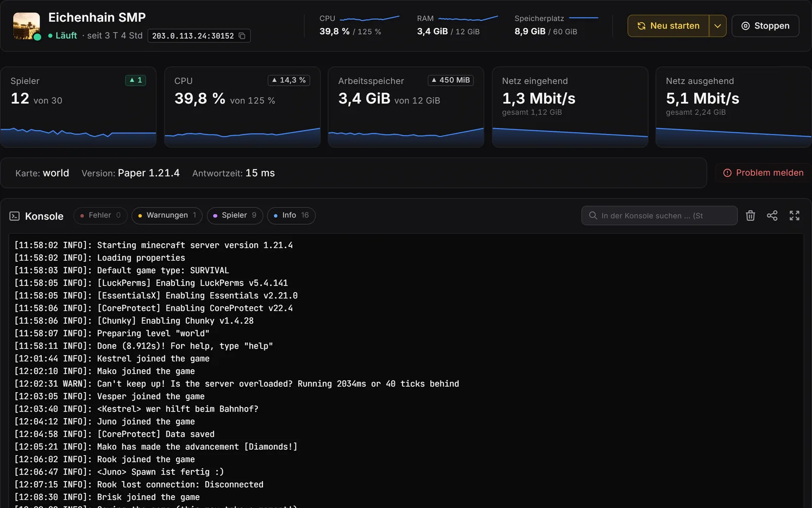Select the Rook lost connection log line
Image resolution: width=812 pixels, height=508 pixels.
139,485
